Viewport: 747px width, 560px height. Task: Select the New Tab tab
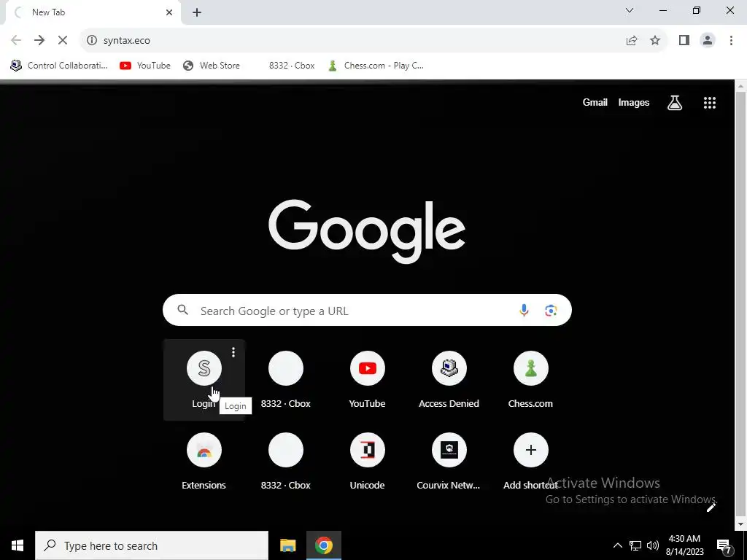(93, 12)
